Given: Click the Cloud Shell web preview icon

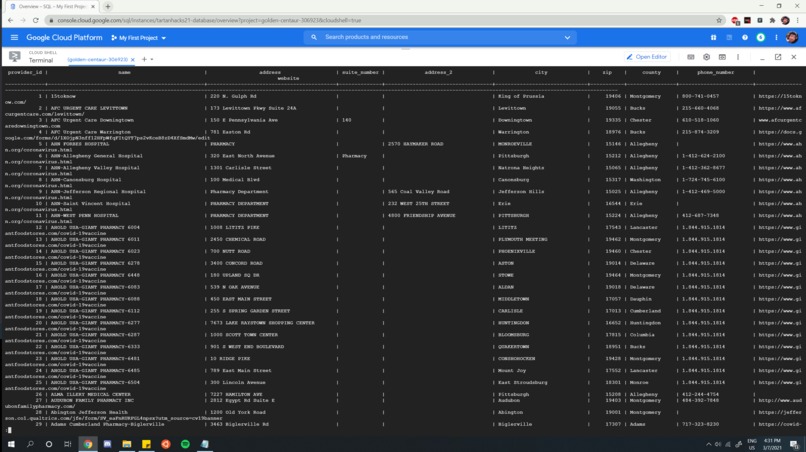Looking at the screenshot, I should click(x=722, y=57).
